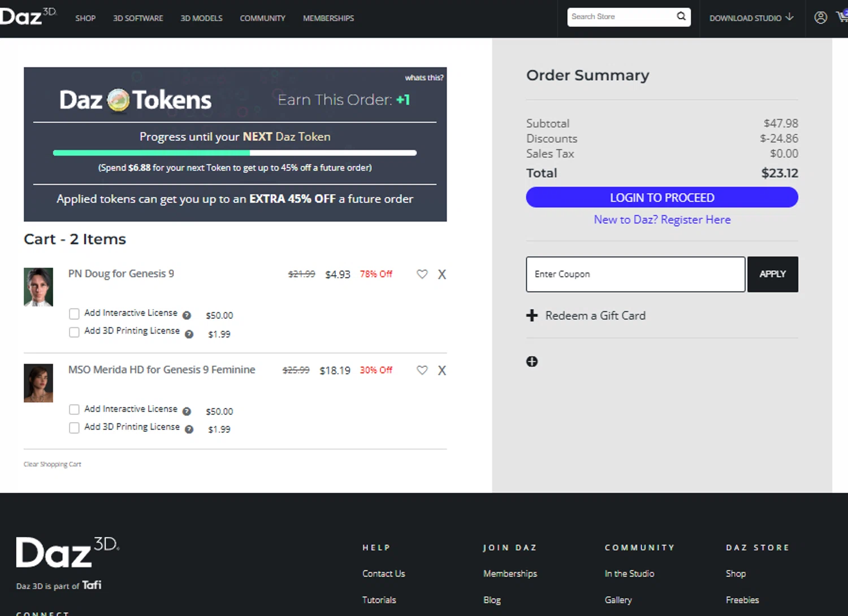Click Login to Proceed button
Viewport: 848px width, 616px height.
[662, 197]
